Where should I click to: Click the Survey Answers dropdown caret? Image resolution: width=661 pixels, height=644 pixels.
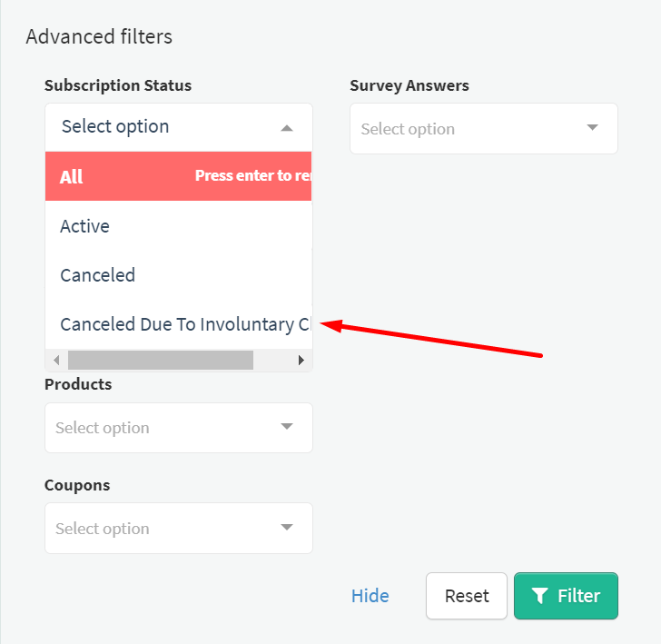[592, 127]
